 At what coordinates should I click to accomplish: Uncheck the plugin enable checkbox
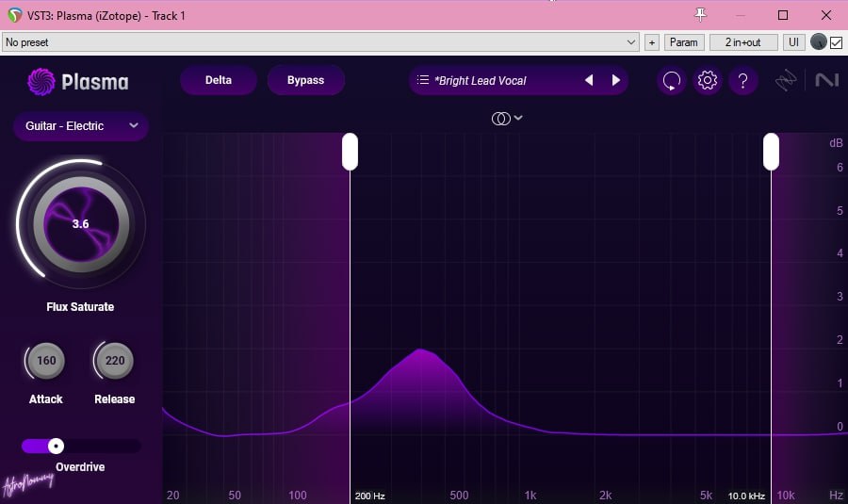tap(836, 42)
